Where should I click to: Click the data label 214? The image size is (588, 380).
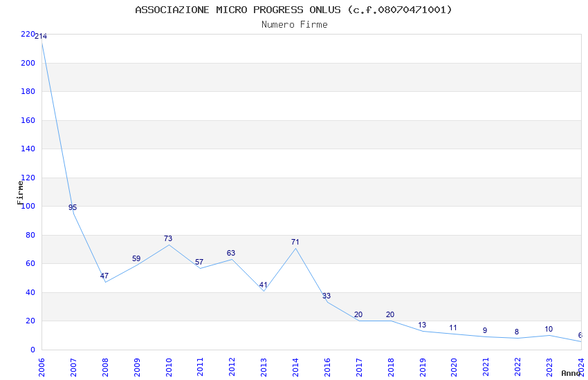click(41, 37)
